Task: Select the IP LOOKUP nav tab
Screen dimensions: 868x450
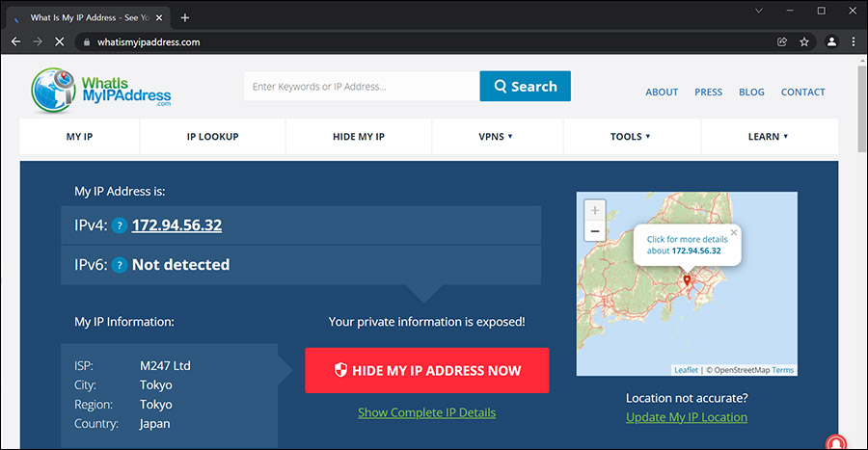Action: pyautogui.click(x=212, y=137)
